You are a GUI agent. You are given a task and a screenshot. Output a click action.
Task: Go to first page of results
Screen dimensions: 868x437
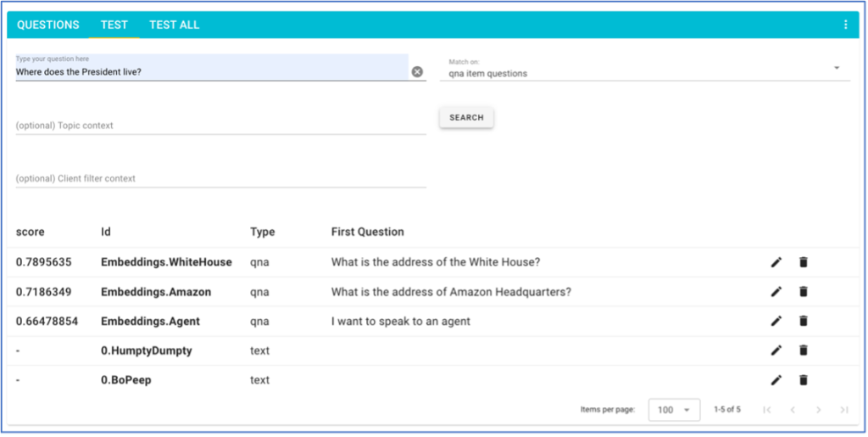click(x=766, y=410)
